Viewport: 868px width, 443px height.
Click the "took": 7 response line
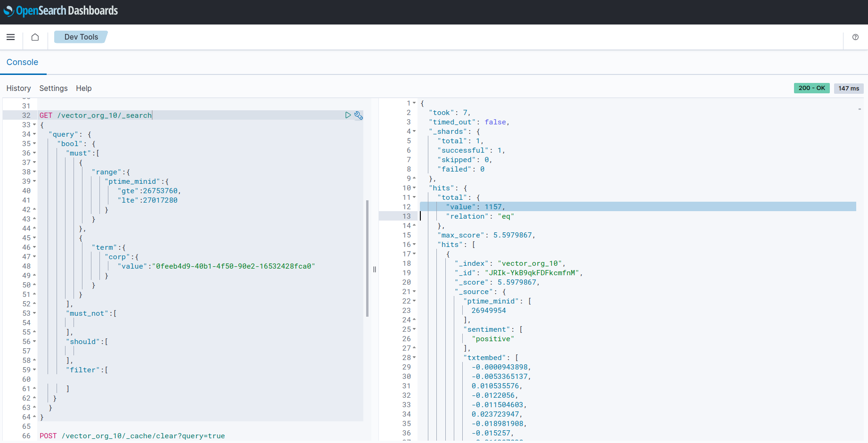[x=450, y=113]
